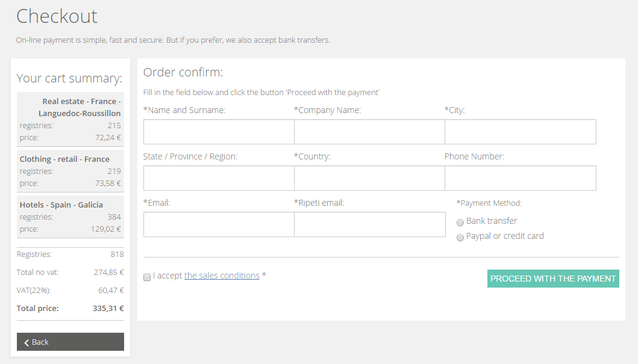
Task: Focus the Country text field
Action: pos(369,178)
